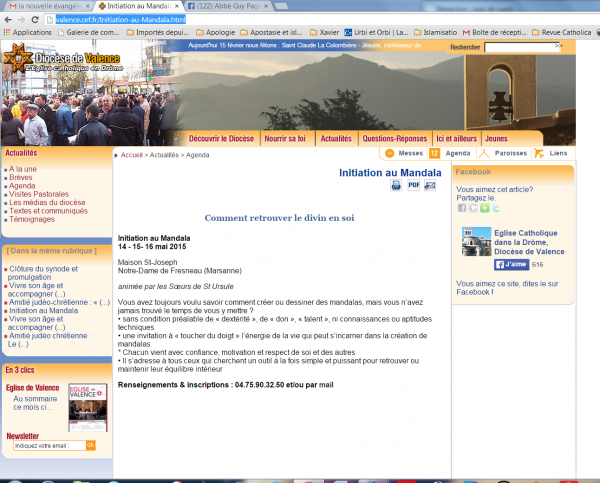Click the Facebook J'aime button
The image size is (600, 483).
click(511, 264)
